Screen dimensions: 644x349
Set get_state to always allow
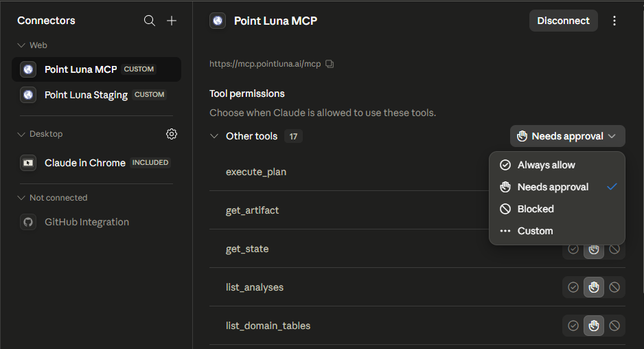point(573,249)
